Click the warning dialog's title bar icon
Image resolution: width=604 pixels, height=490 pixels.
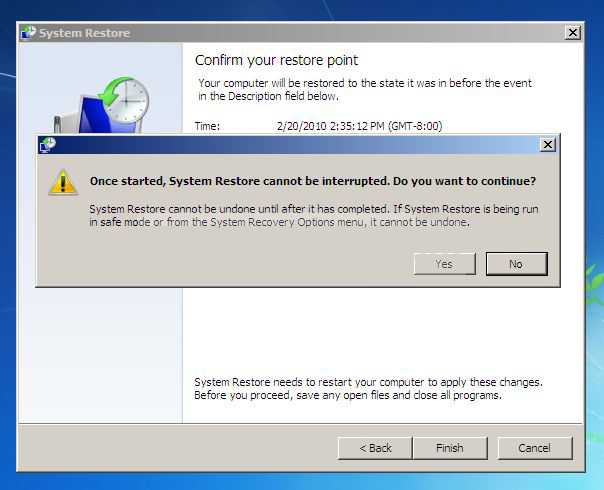coord(48,145)
